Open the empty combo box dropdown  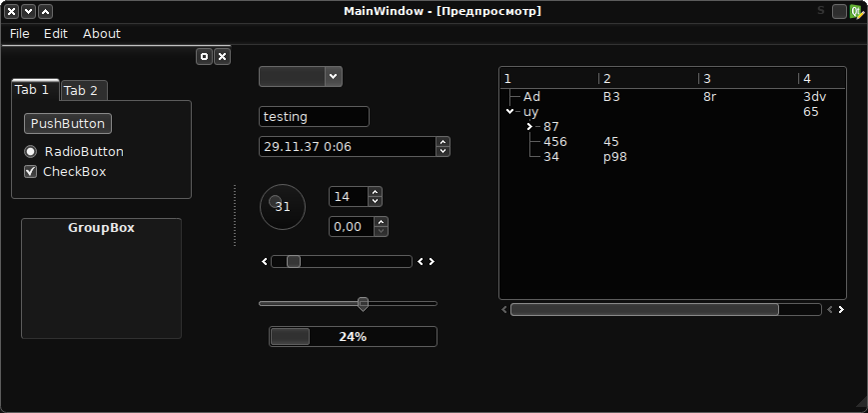pyautogui.click(x=333, y=77)
